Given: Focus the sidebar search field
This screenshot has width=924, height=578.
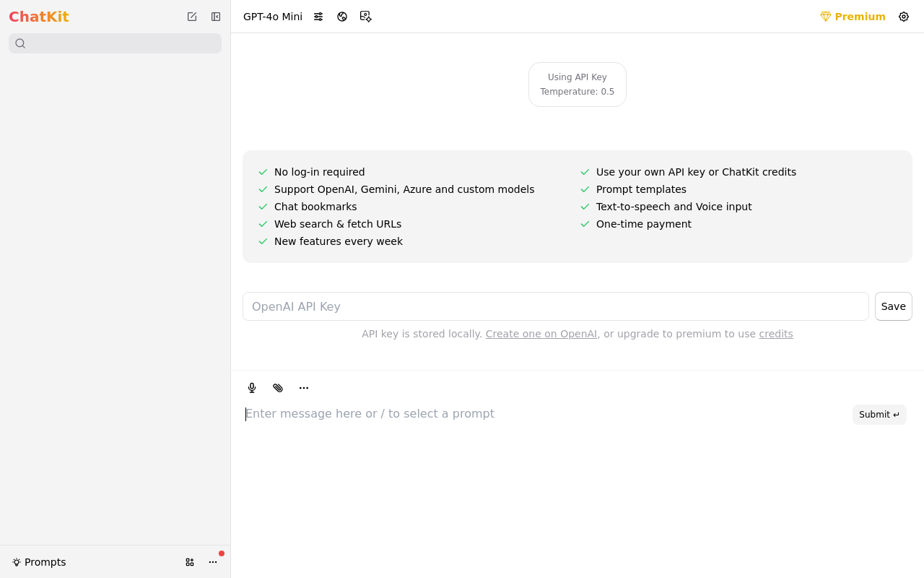Looking at the screenshot, I should tap(115, 43).
